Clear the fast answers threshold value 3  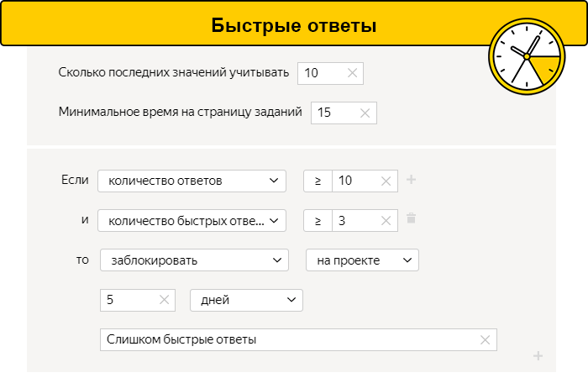(x=386, y=220)
